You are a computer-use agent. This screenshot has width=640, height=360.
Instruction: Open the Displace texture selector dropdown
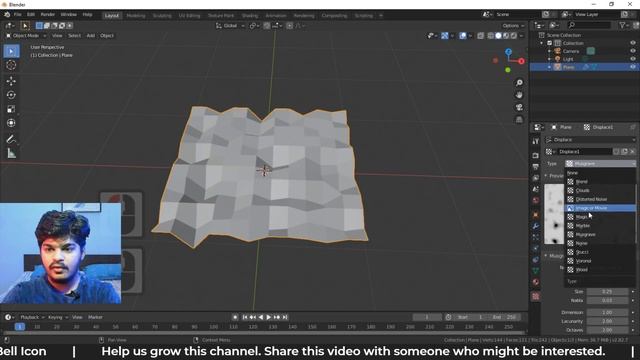[551, 151]
